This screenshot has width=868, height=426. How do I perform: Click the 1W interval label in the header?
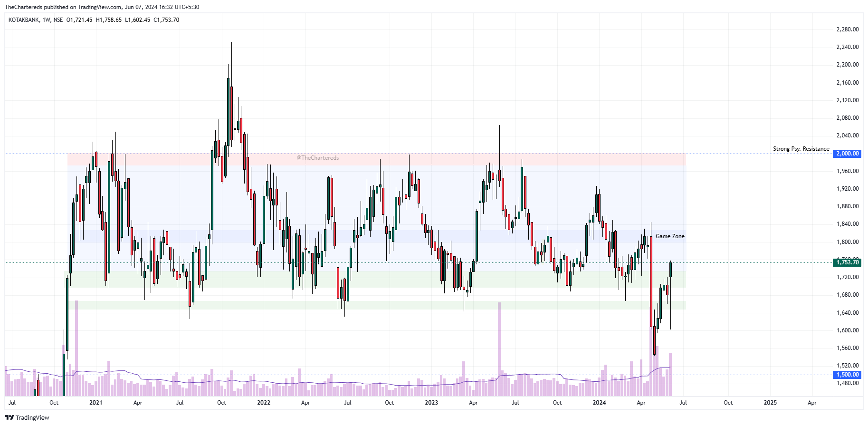[47, 20]
